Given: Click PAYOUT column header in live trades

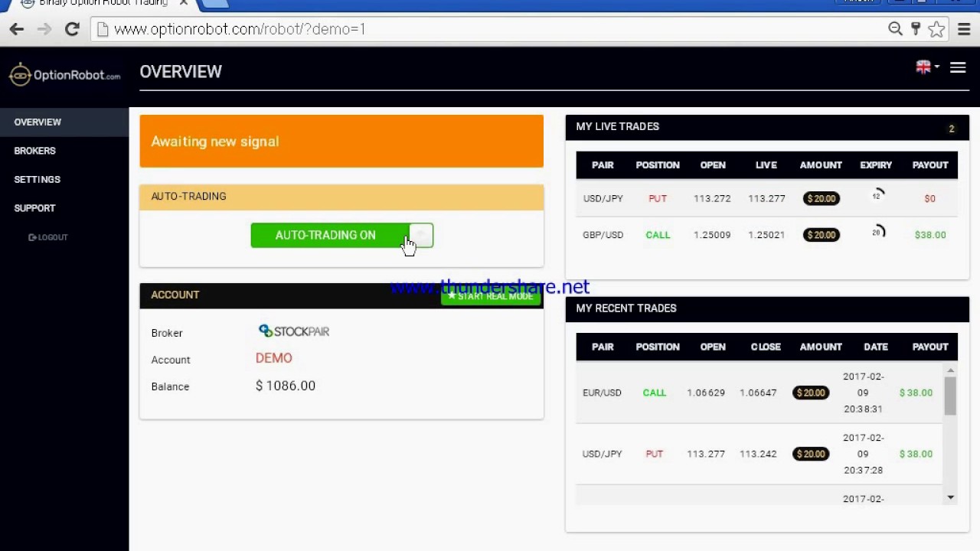Looking at the screenshot, I should pos(930,165).
